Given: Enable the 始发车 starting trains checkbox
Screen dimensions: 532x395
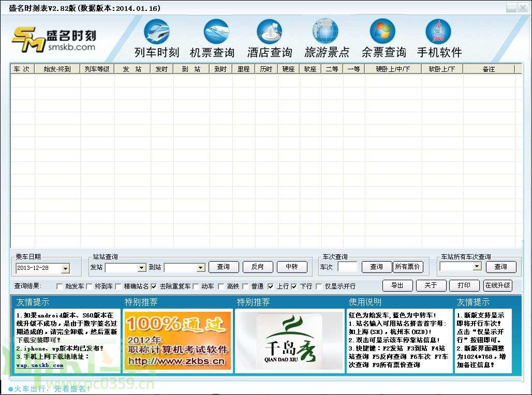Looking at the screenshot, I should 60,285.
